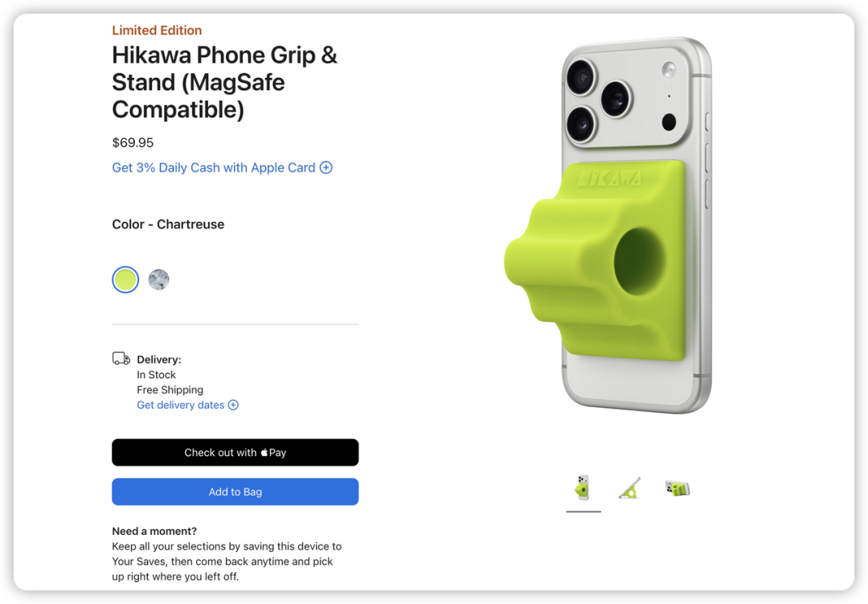The width and height of the screenshot is (868, 604).
Task: Click the Apple logo in the Pay button
Action: point(264,452)
